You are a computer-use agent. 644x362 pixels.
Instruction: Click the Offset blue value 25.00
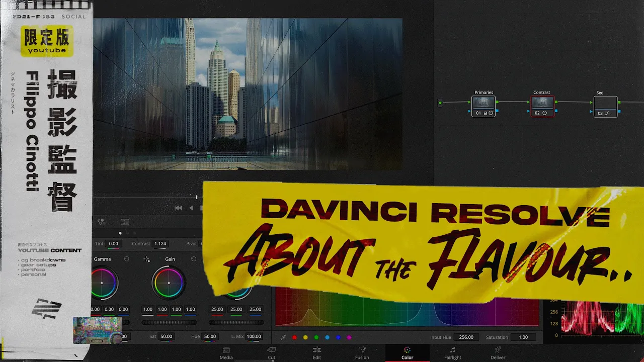point(256,310)
